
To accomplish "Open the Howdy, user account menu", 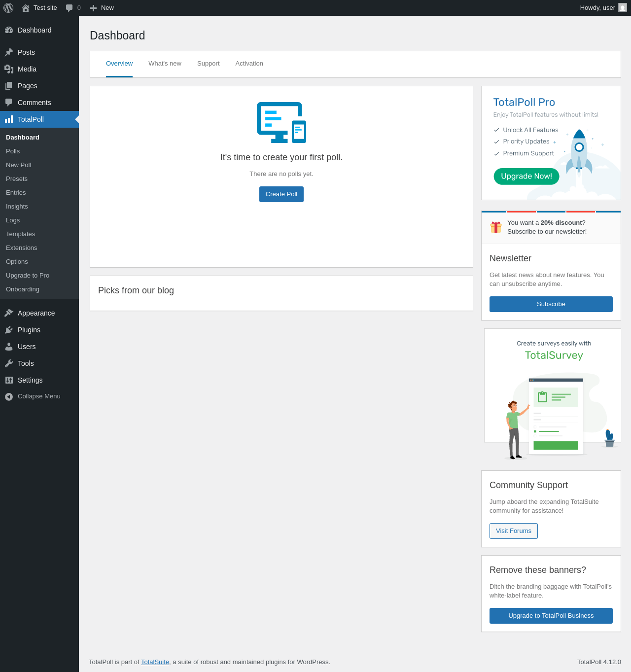I will pos(603,8).
